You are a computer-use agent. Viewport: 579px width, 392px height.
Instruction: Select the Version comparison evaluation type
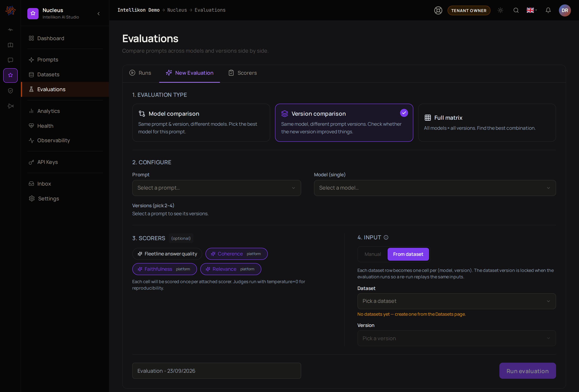tap(344, 123)
